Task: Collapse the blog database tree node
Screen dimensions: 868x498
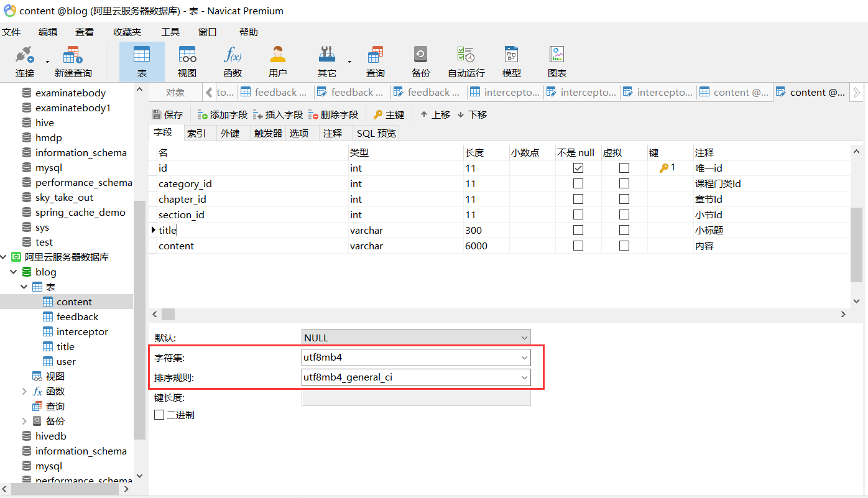Action: pos(14,272)
